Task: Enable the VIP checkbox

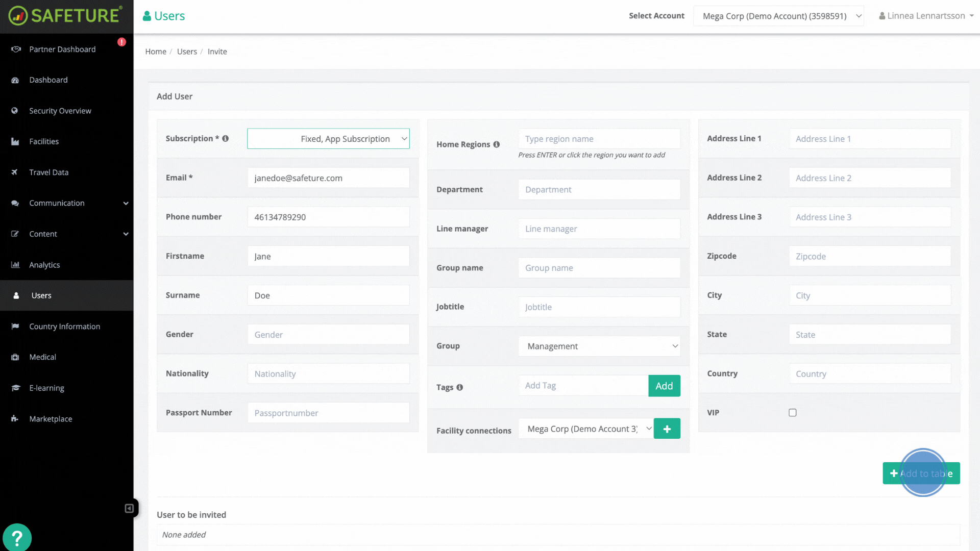Action: (793, 412)
